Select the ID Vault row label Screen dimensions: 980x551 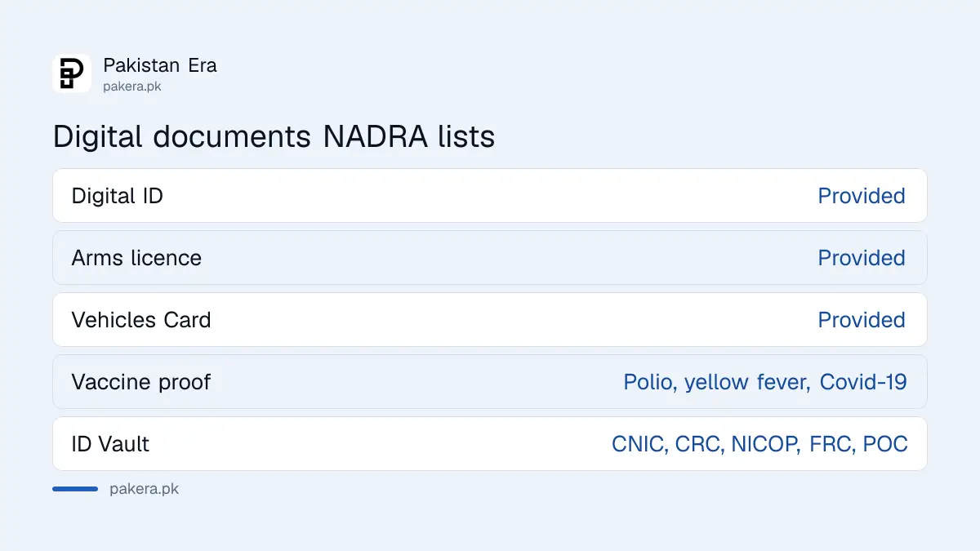110,444
